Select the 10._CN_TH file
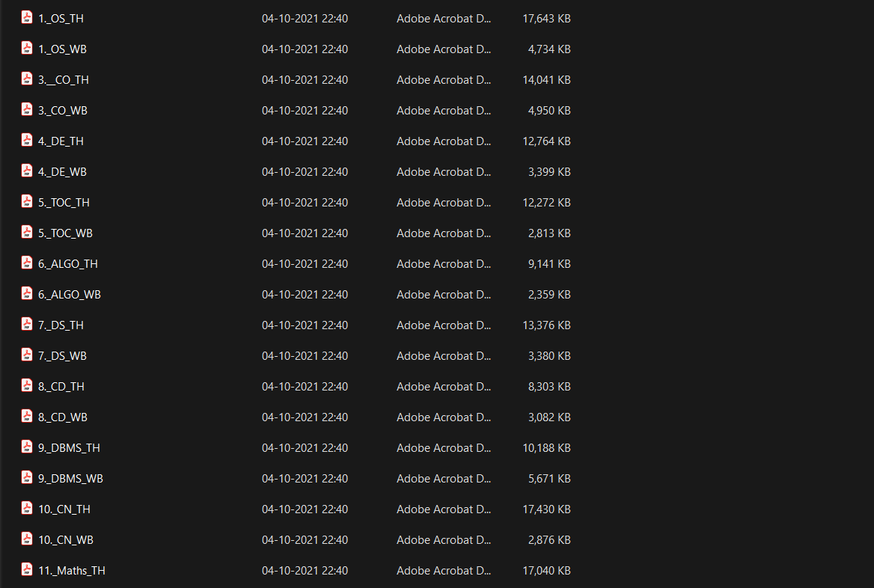874x588 pixels. point(64,509)
